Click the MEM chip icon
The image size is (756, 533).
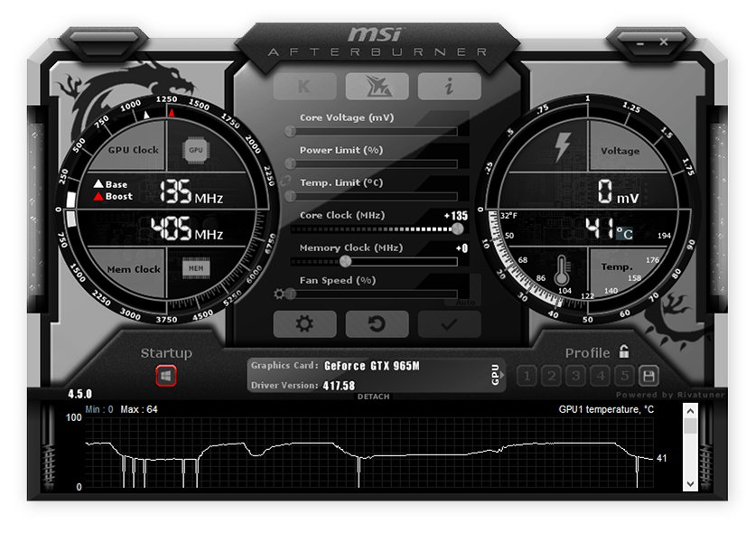tap(196, 268)
